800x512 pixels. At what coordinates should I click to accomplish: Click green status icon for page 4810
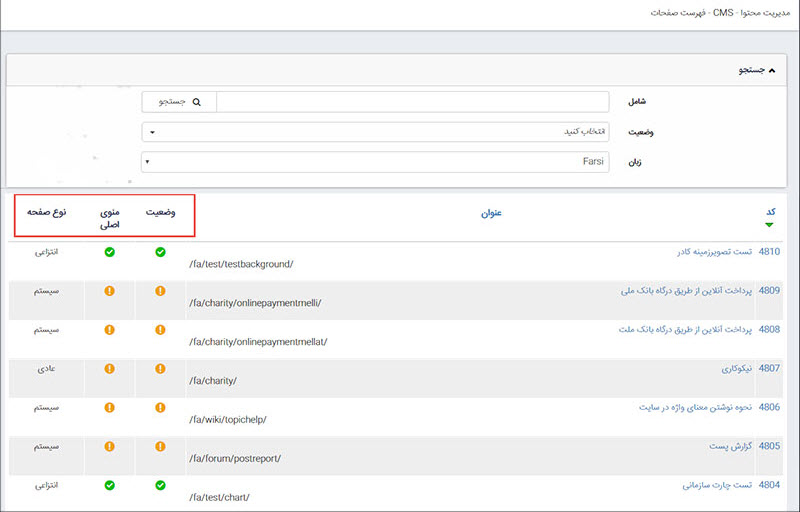click(x=160, y=252)
